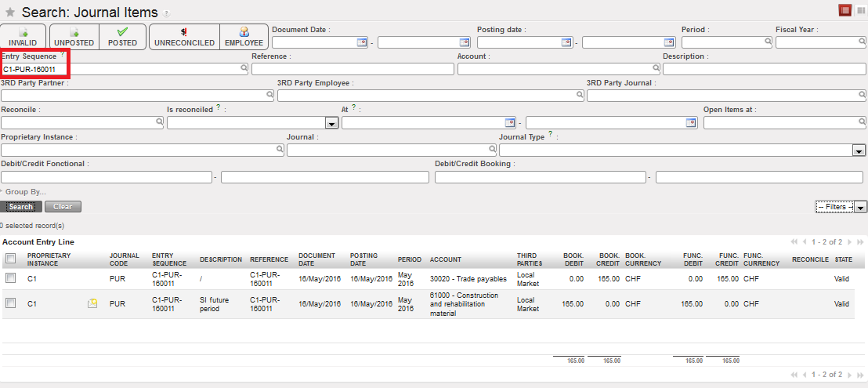Switch to the red list view icon
Screen dimensions: 868x388
844,10
